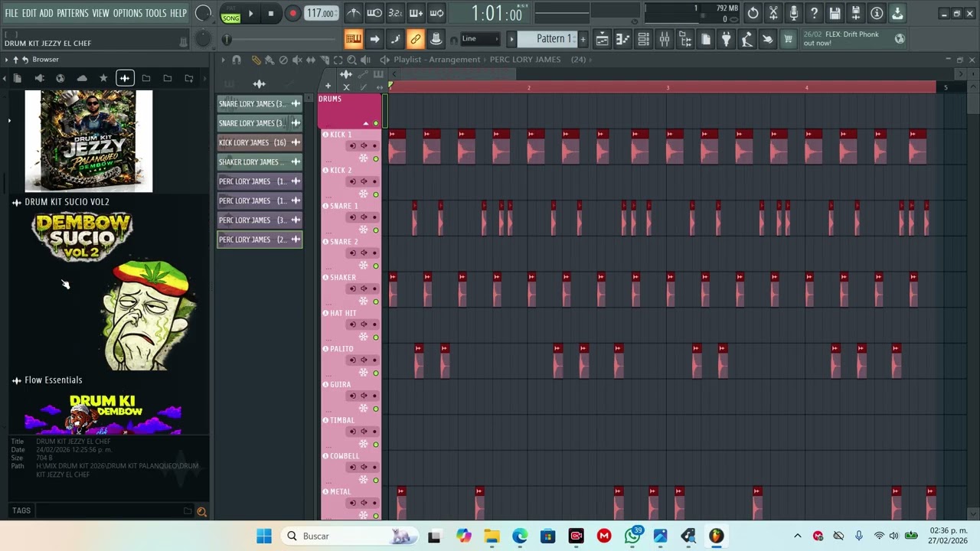Open the EDIT menu
Viewport: 980px width, 551px height.
29,13
